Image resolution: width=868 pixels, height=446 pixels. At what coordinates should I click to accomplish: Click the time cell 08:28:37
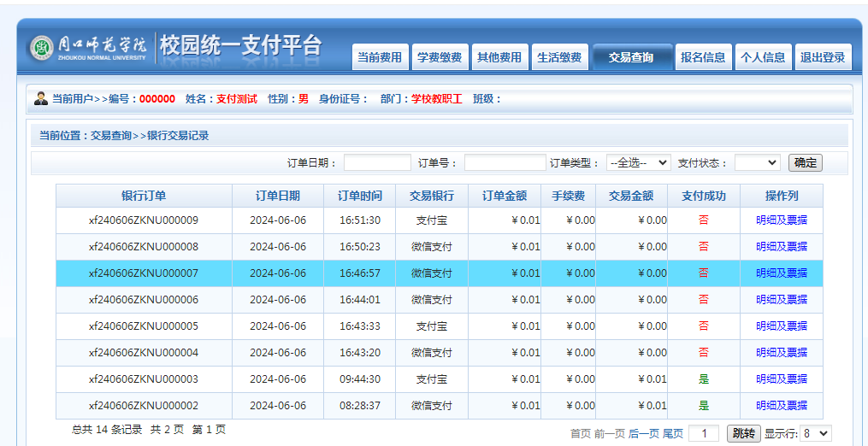click(x=360, y=406)
